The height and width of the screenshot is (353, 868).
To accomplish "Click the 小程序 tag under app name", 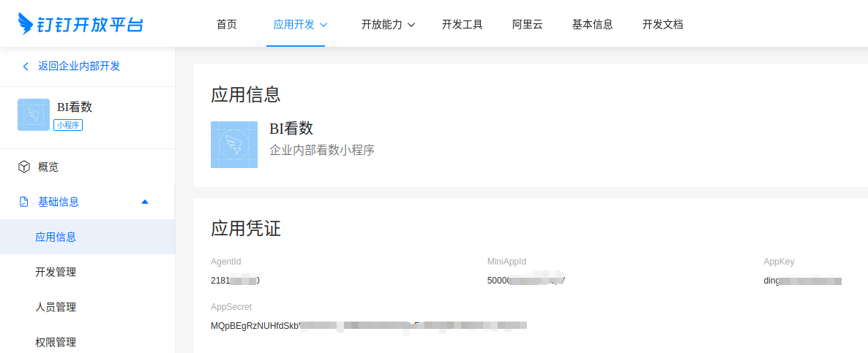I will click(68, 125).
